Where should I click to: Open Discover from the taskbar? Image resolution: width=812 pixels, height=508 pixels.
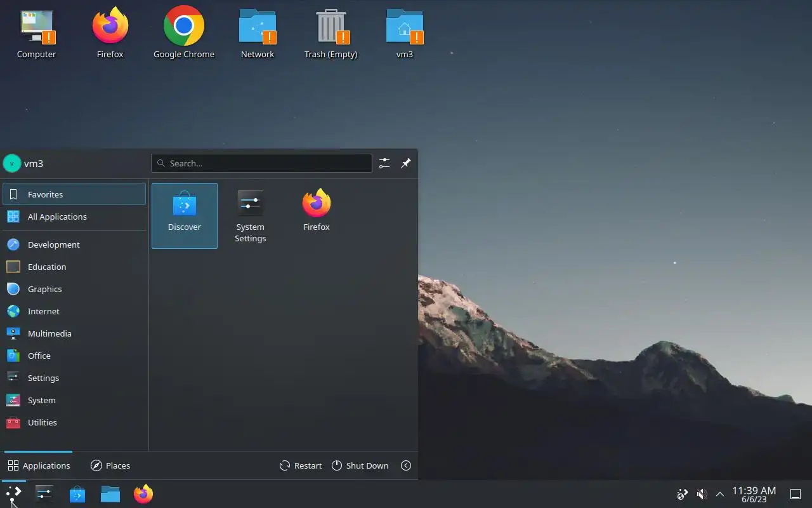pyautogui.click(x=77, y=494)
